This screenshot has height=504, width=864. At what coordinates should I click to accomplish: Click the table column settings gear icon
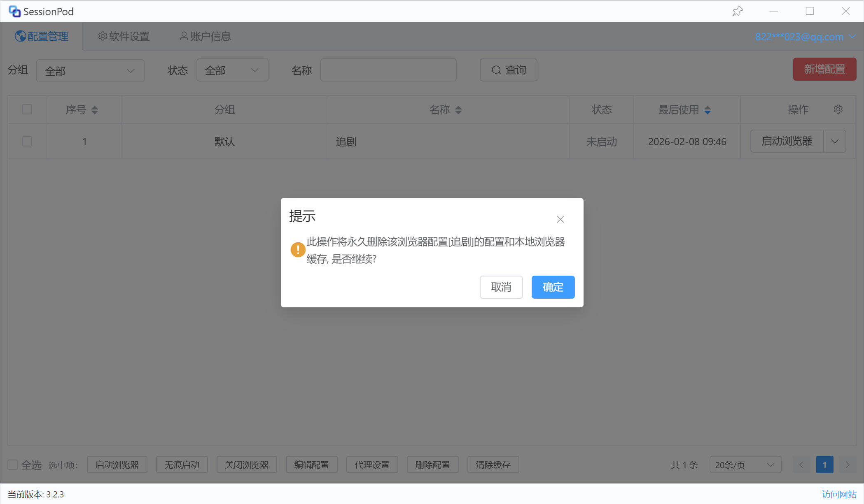[x=838, y=109]
